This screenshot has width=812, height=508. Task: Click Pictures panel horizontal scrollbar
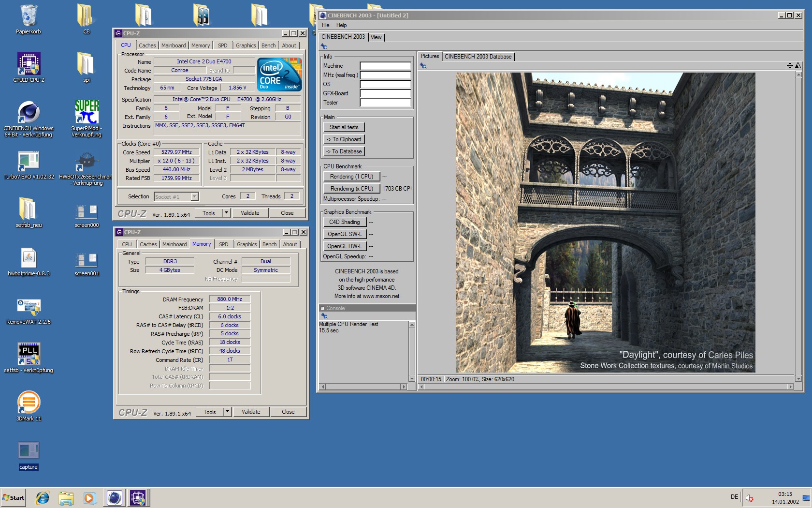pos(607,387)
